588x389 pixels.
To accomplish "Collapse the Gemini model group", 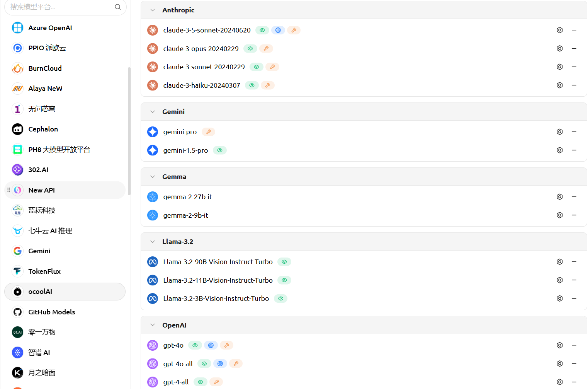I will point(153,112).
